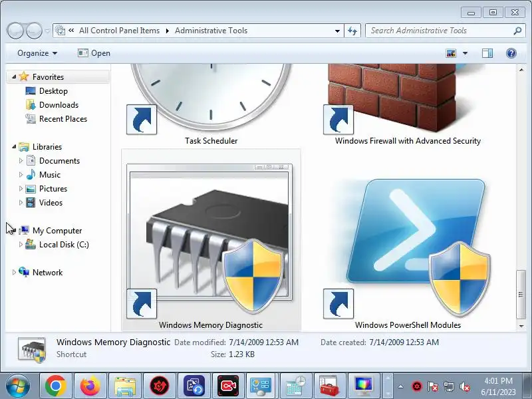This screenshot has height=399, width=532.
Task: Open the Task Scheduler shortcut
Action: [x=211, y=102]
